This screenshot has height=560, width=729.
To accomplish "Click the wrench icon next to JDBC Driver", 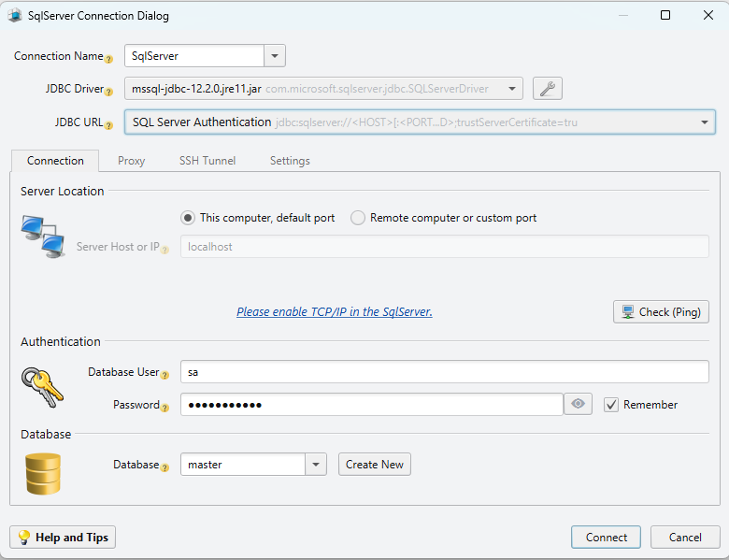I will (x=548, y=89).
